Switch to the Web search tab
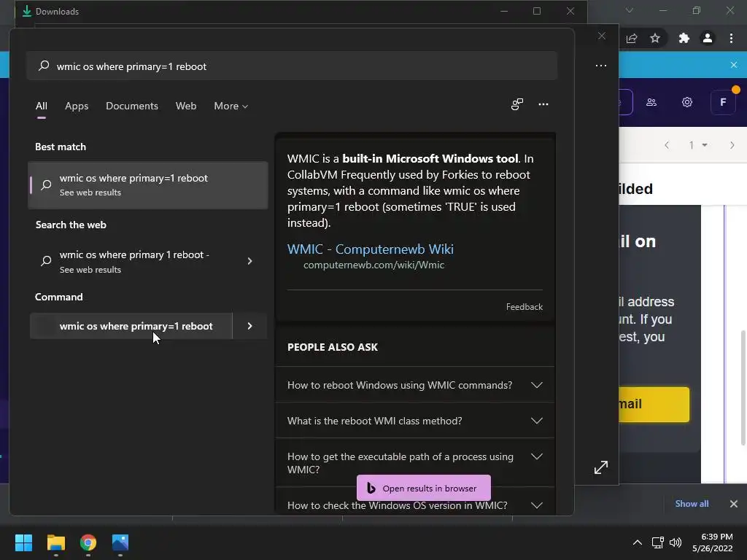Image resolution: width=747 pixels, height=560 pixels. pos(186,106)
